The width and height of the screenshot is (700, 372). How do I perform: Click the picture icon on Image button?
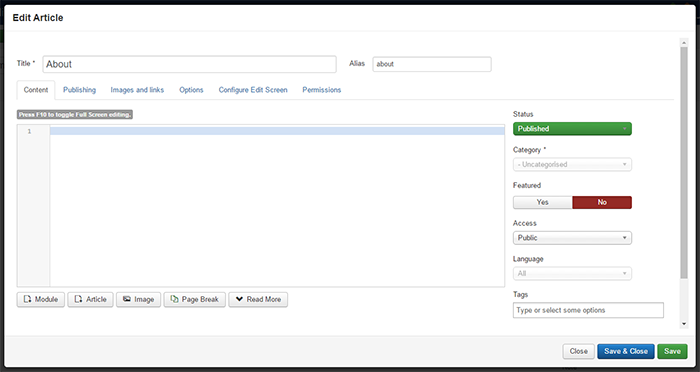click(127, 299)
